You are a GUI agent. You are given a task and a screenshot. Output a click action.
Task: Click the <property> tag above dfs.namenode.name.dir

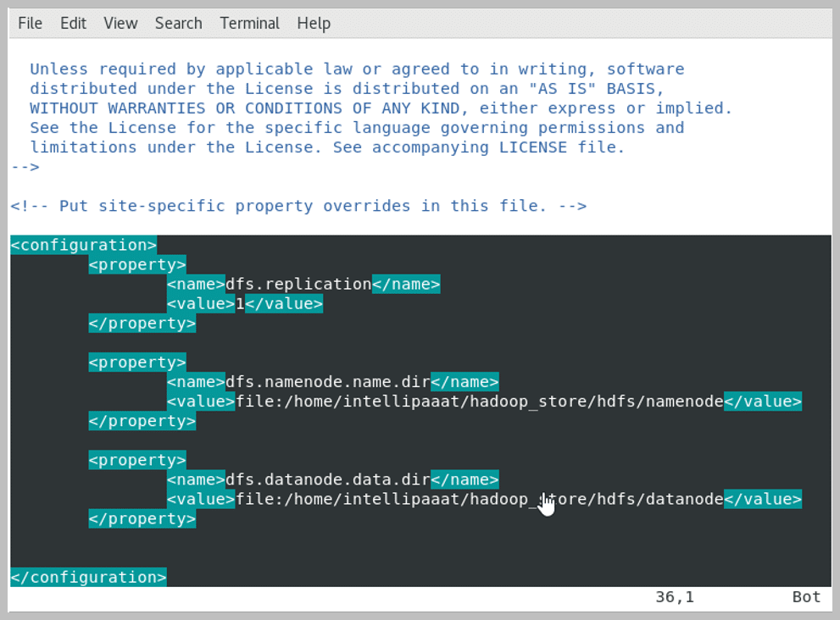[x=137, y=363]
